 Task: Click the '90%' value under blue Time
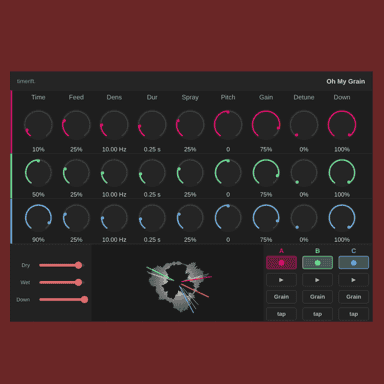[x=38, y=240]
